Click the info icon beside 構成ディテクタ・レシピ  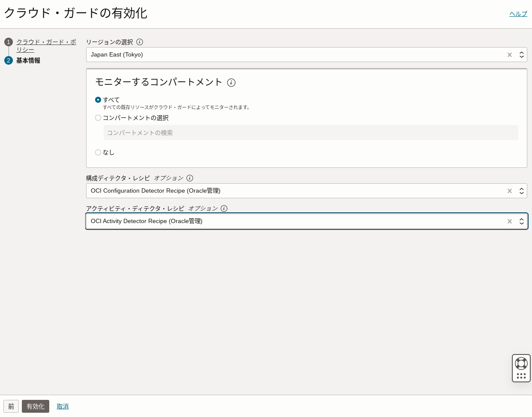pos(190,178)
